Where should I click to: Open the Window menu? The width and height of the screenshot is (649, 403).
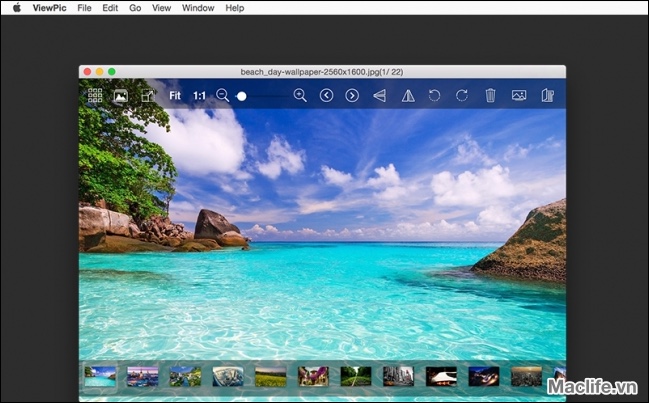tap(198, 8)
